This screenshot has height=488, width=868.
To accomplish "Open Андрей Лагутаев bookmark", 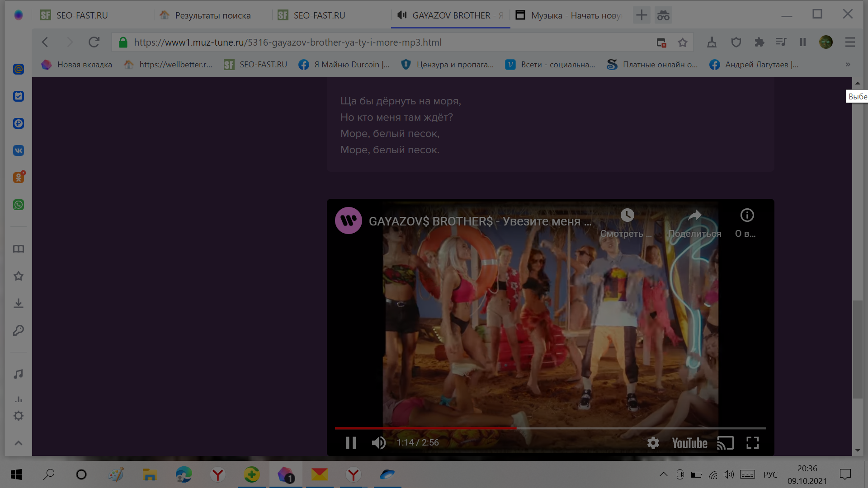I will [754, 65].
